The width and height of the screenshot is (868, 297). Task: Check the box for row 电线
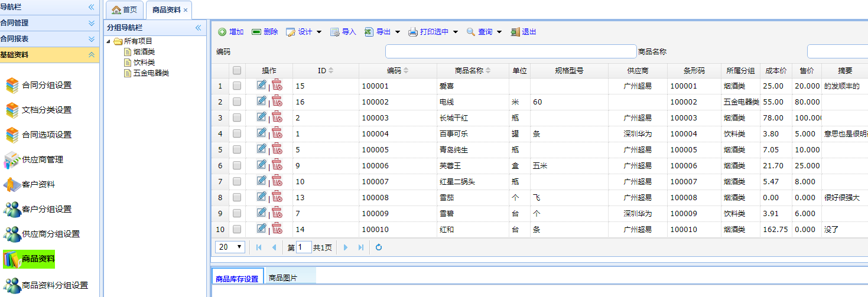[x=237, y=102]
